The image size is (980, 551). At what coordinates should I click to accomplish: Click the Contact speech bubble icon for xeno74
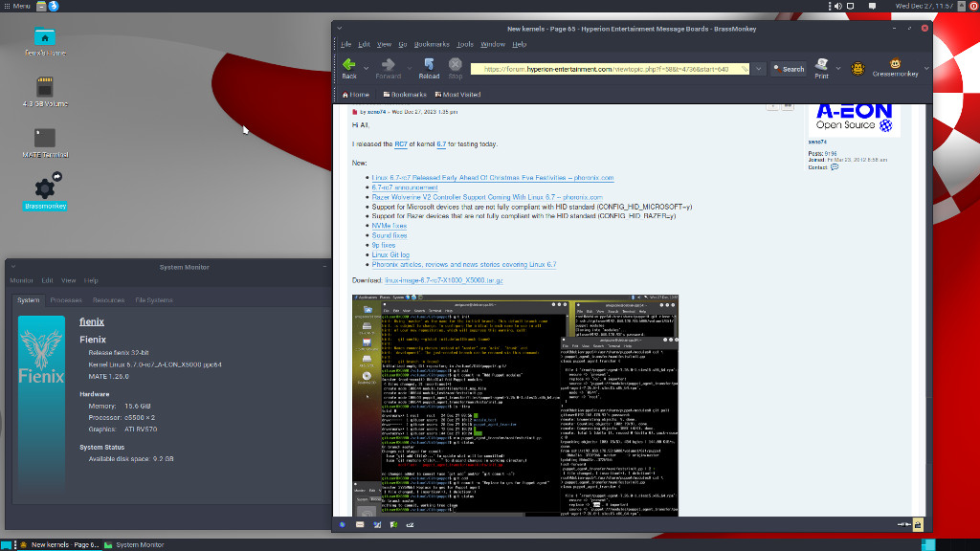coord(835,167)
